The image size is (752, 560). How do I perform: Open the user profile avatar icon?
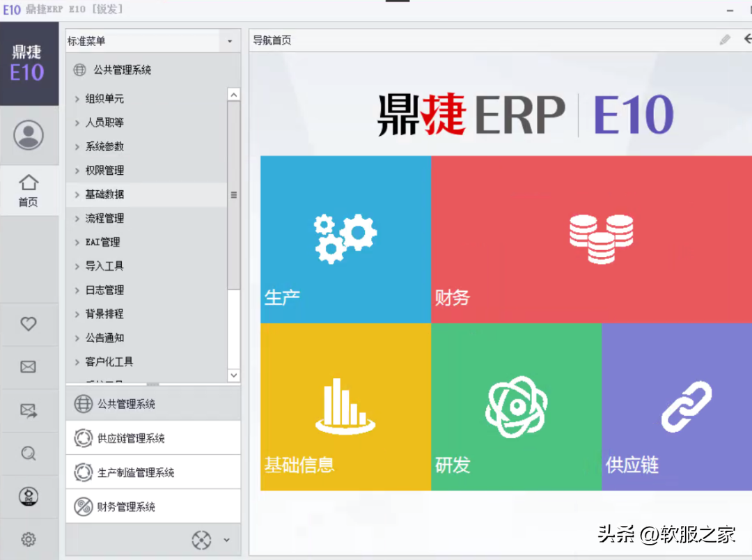[29, 135]
